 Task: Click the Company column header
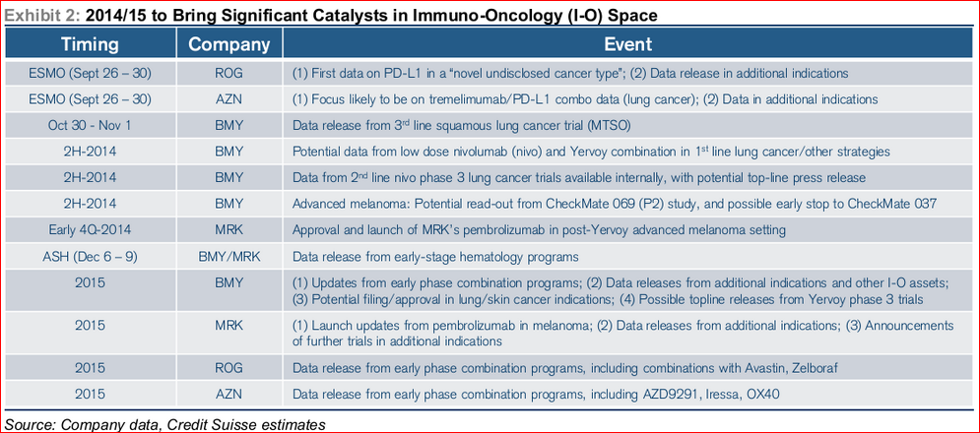coord(229,44)
